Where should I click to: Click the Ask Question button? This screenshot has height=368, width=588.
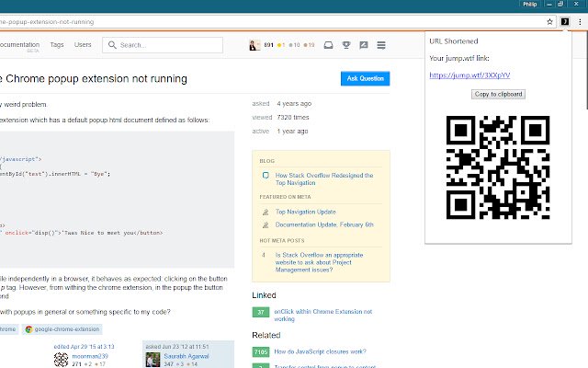[x=366, y=78]
